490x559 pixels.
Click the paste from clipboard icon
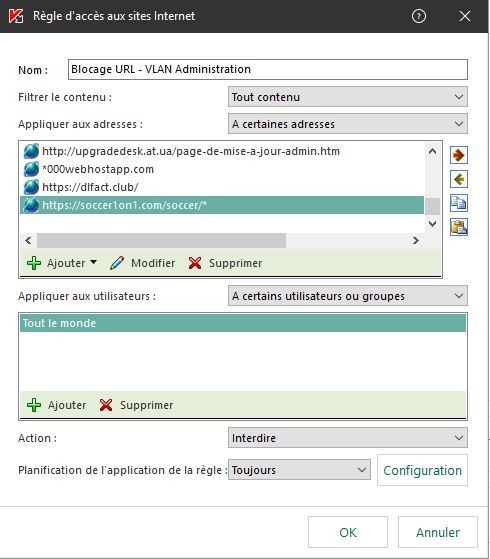click(459, 227)
